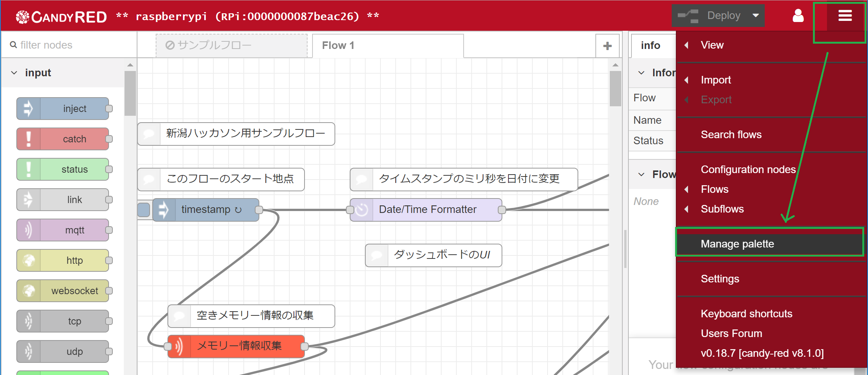This screenshot has width=868, height=375.
Task: Open the Users Forum link
Action: point(731,333)
